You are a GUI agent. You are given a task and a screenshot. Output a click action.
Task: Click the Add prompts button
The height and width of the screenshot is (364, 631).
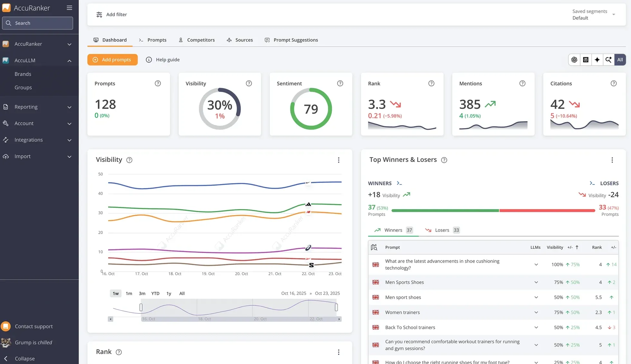(112, 60)
